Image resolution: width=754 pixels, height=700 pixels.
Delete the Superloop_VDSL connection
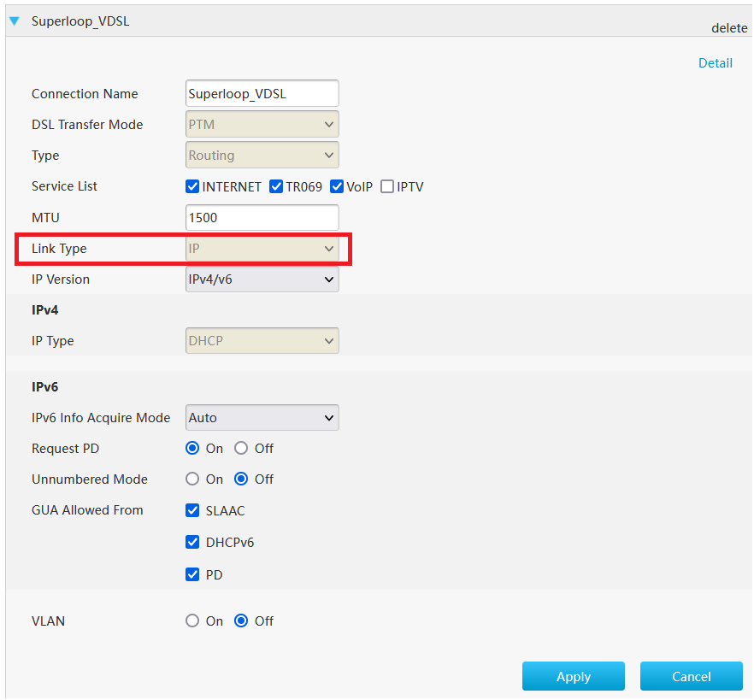click(x=729, y=27)
